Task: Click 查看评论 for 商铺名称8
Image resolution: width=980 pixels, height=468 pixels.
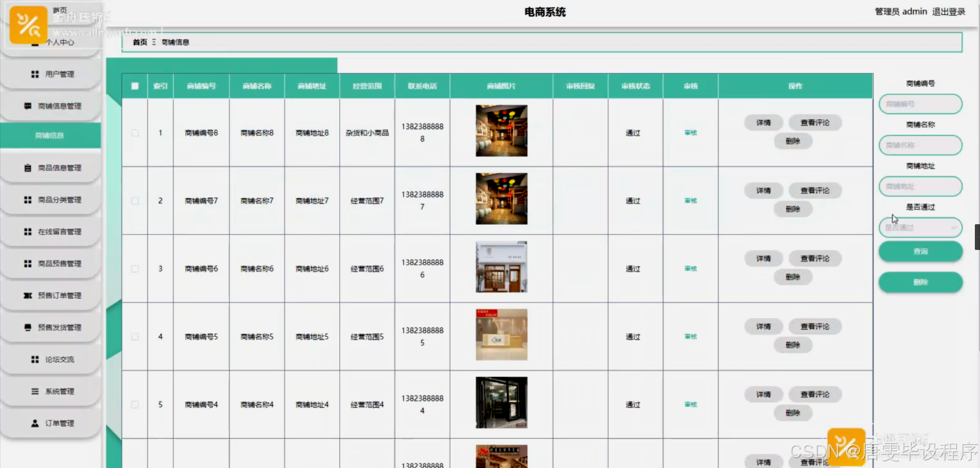Action: point(815,122)
